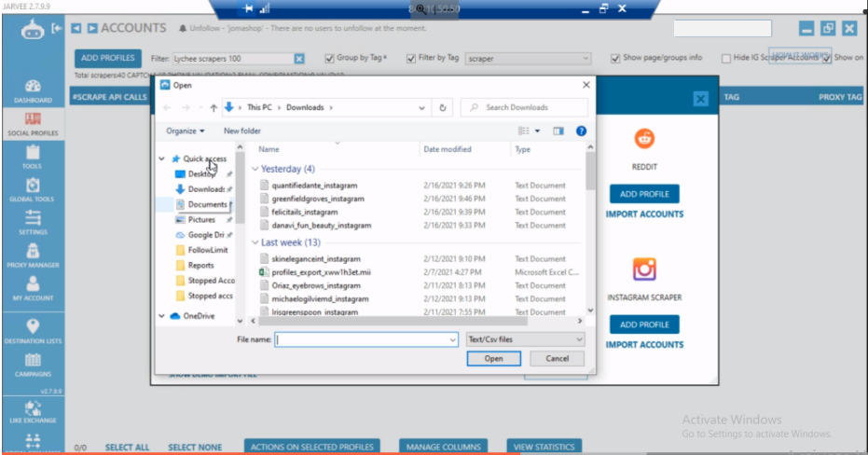Open the Tools sidebar section

pyautogui.click(x=33, y=158)
